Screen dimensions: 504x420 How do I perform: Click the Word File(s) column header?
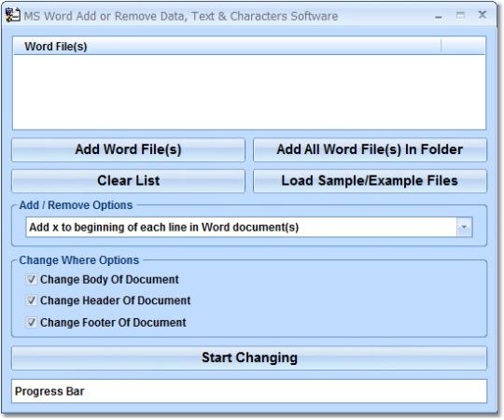coord(227,47)
